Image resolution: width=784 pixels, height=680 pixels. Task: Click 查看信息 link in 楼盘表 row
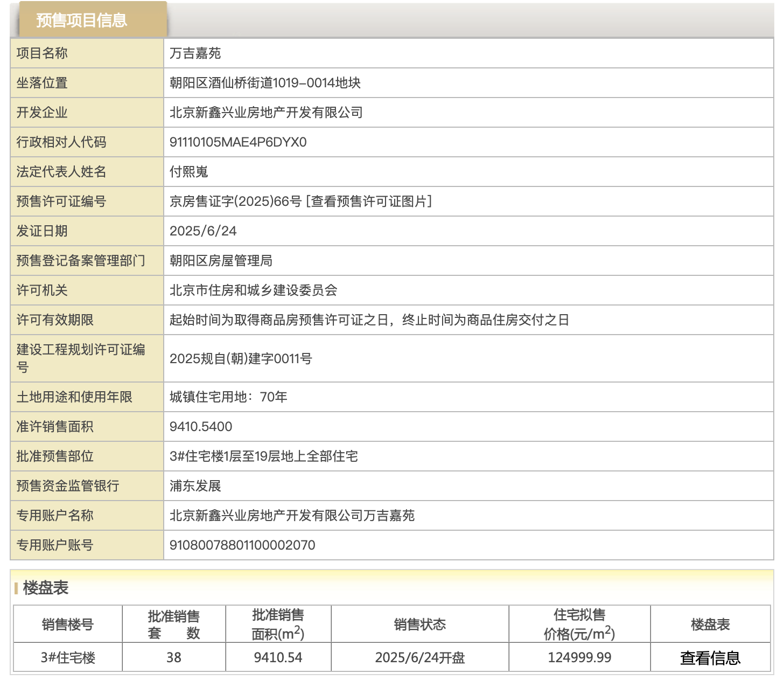710,658
